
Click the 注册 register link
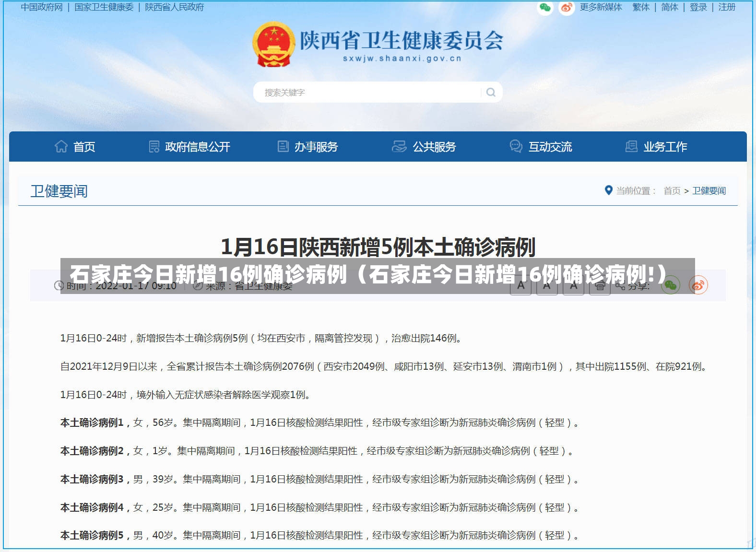click(x=727, y=7)
